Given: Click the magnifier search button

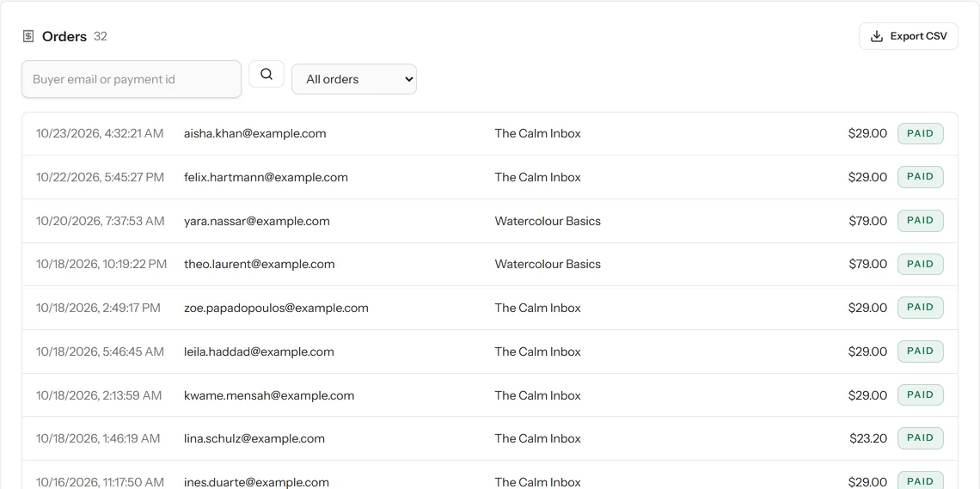Looking at the screenshot, I should (x=266, y=74).
